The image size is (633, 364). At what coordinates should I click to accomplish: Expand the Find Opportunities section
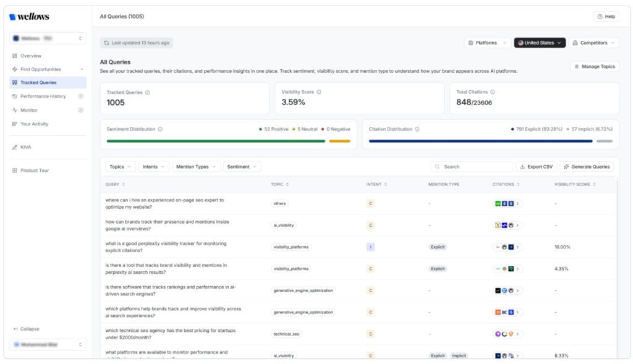point(83,69)
